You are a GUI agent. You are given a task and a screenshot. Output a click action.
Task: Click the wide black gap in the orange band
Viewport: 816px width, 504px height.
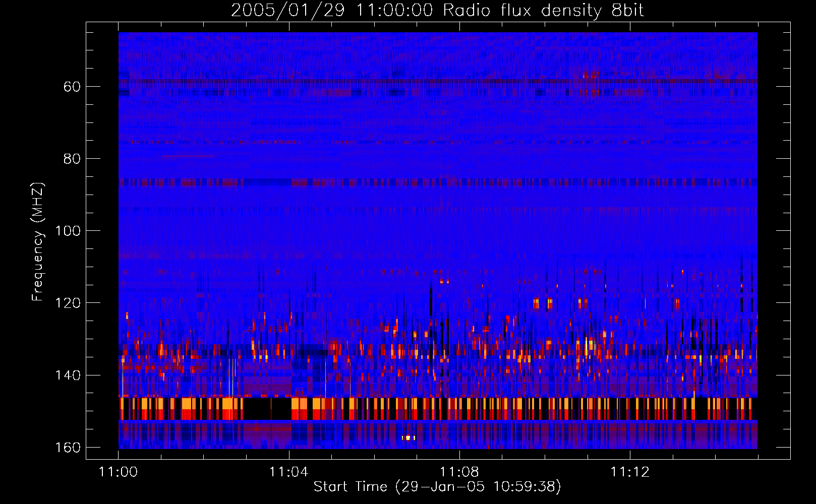point(267,409)
